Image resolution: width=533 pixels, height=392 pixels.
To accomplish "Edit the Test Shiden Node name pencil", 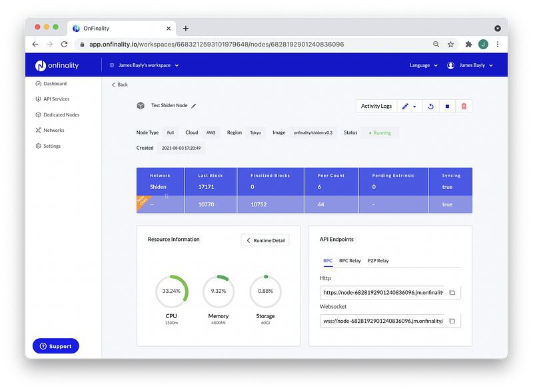I will pos(193,106).
